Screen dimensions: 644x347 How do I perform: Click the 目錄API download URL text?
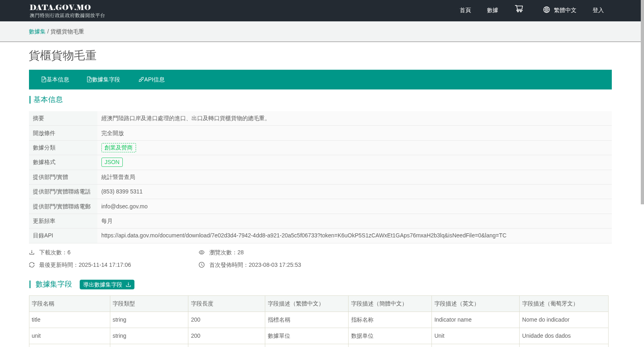coord(304,235)
